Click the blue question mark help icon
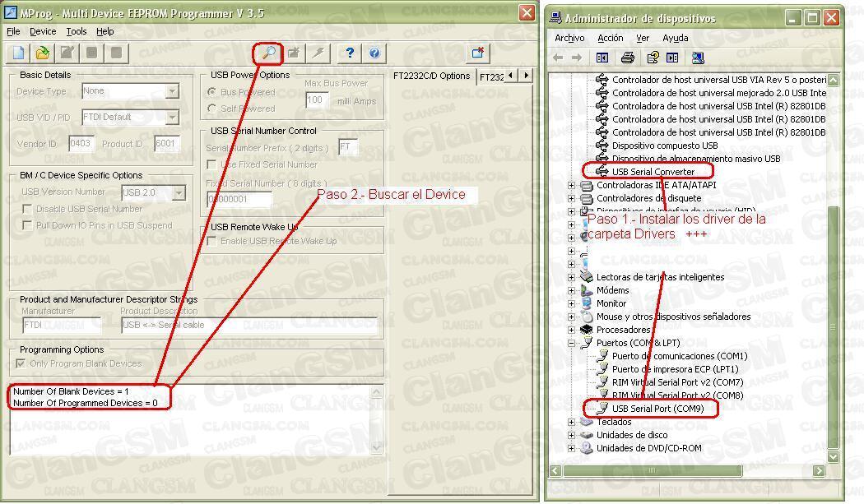This screenshot has width=864, height=504. coord(350,54)
